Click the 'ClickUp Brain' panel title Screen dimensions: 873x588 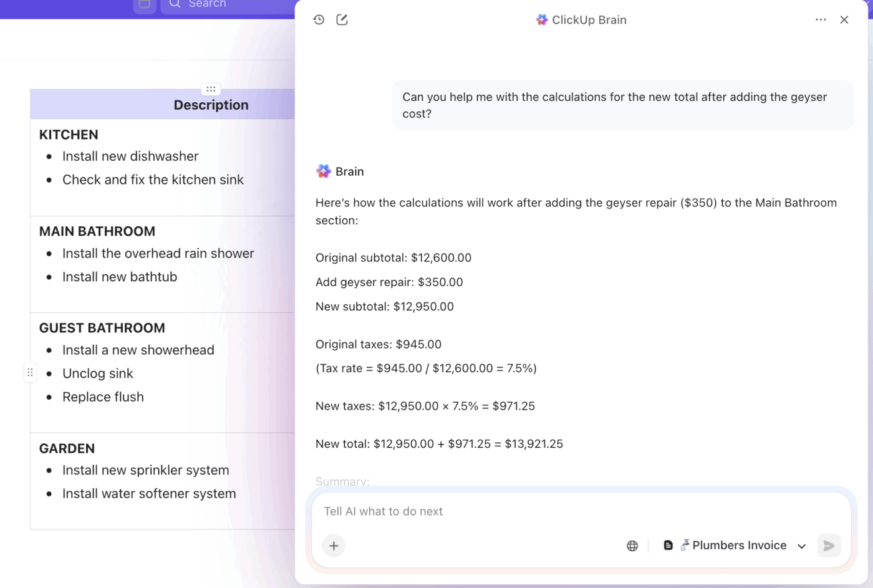tap(589, 20)
